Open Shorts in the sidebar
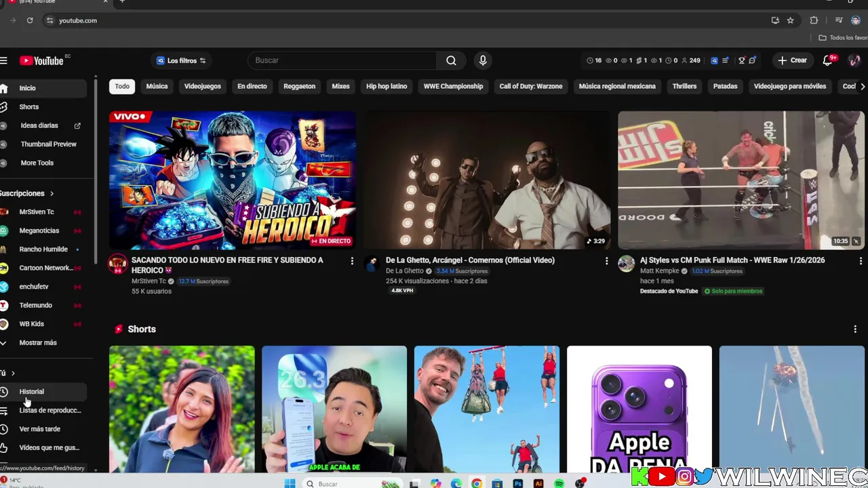Image resolution: width=868 pixels, height=488 pixels. pos(43,107)
